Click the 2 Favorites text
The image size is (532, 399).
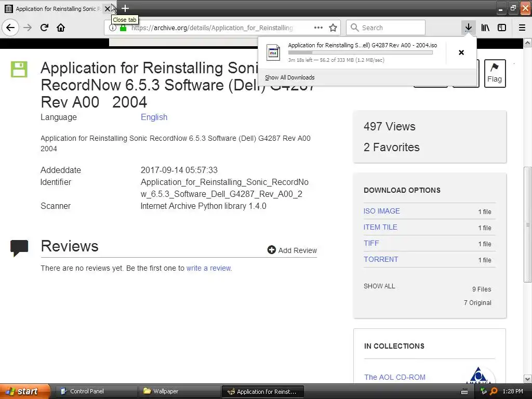coord(392,147)
